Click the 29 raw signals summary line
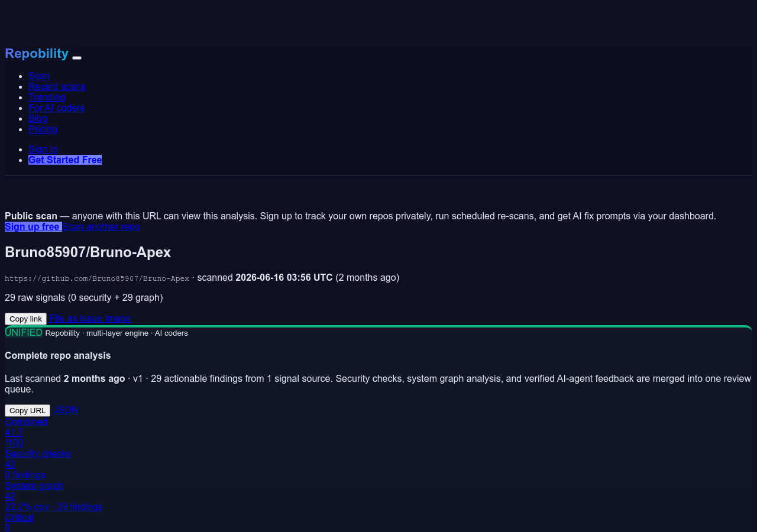Image resolution: width=757 pixels, height=532 pixels. point(84,297)
